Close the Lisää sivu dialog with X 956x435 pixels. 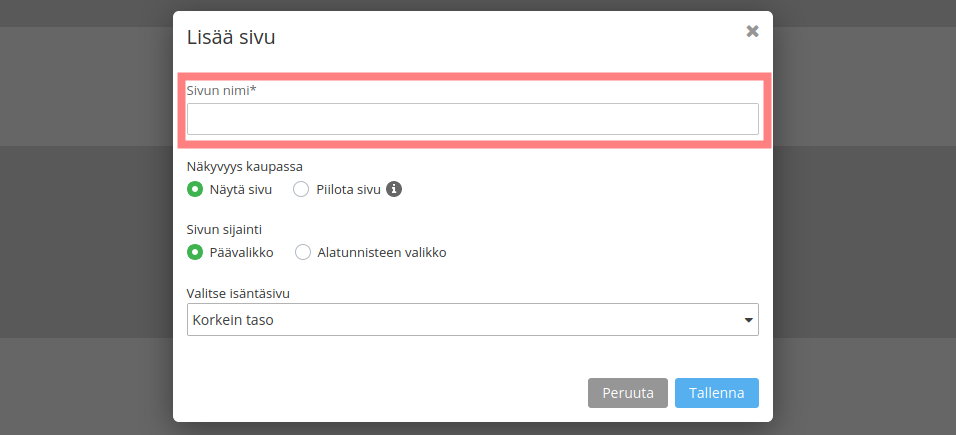[x=752, y=32]
